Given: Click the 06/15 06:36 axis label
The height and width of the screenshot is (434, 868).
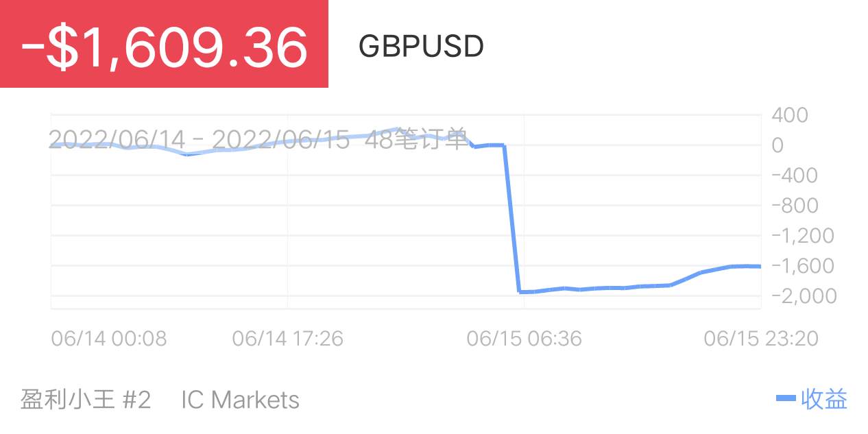Looking at the screenshot, I should 524,338.
